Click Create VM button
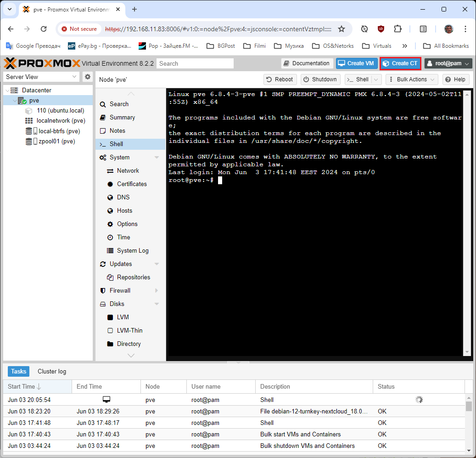The height and width of the screenshot is (458, 476). click(356, 63)
